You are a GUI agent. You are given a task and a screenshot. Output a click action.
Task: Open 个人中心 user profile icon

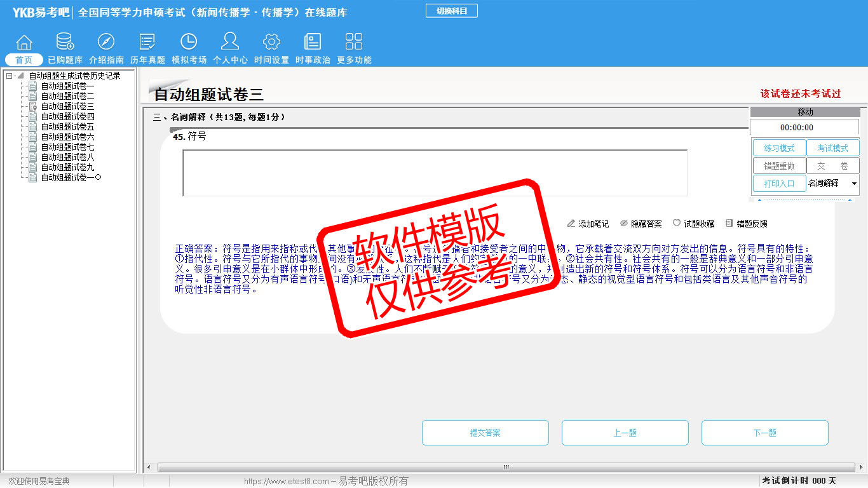point(230,43)
